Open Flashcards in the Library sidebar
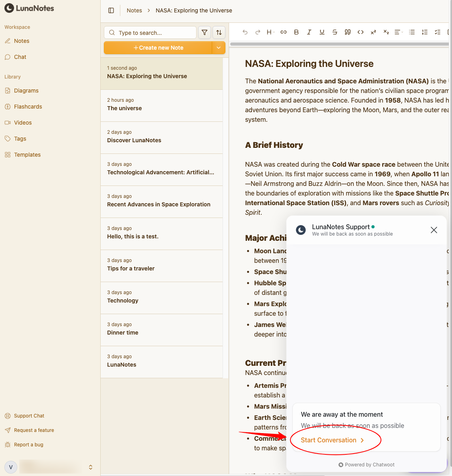This screenshot has height=476, width=452. coord(28,107)
